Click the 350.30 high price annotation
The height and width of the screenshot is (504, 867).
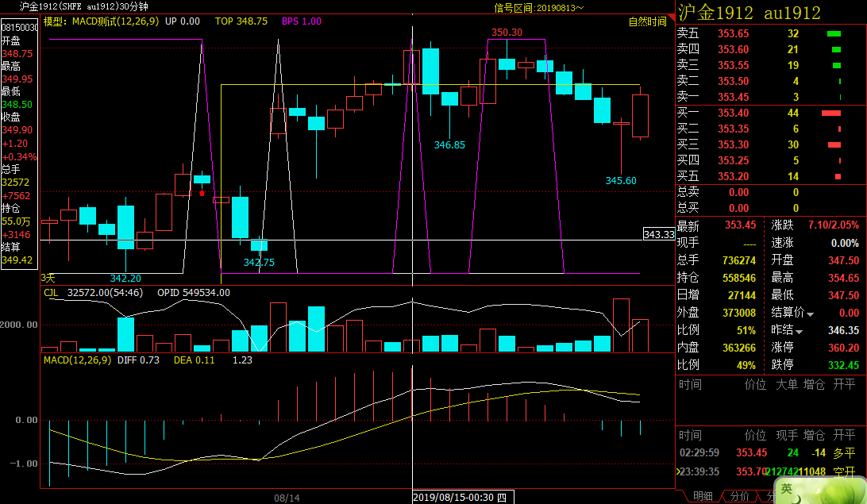pyautogui.click(x=507, y=33)
